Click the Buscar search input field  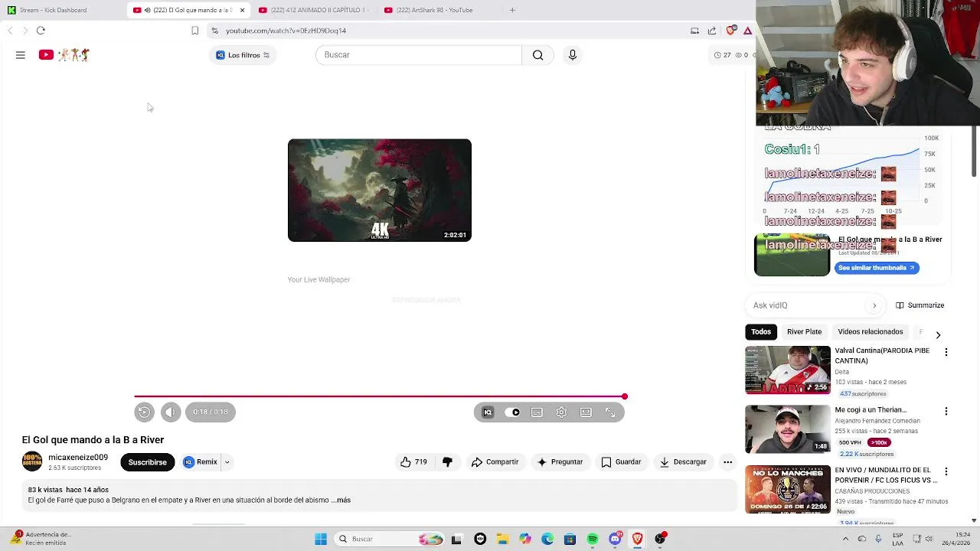pyautogui.click(x=418, y=55)
